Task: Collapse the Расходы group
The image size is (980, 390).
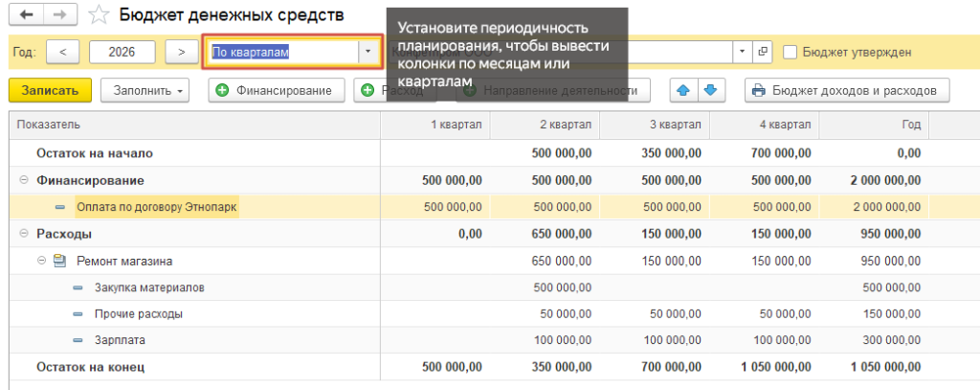Action: point(24,234)
